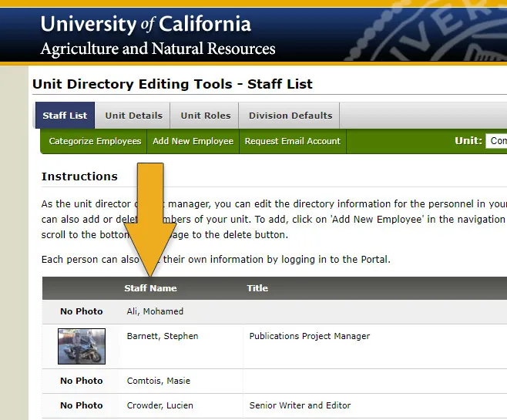Sort by the Staff Name column header
Image resolution: width=507 pixels, height=420 pixels.
(x=150, y=288)
